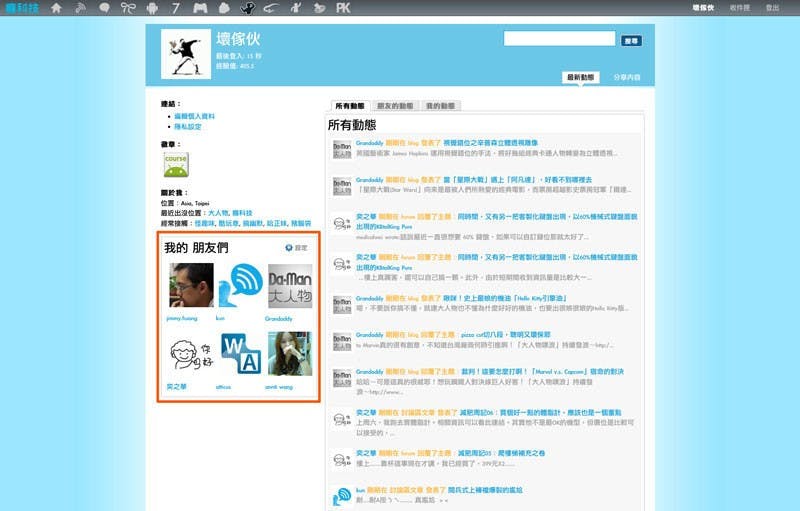This screenshot has height=511, width=800.
Task: Select the 所有動態 feed tab
Action: point(350,106)
